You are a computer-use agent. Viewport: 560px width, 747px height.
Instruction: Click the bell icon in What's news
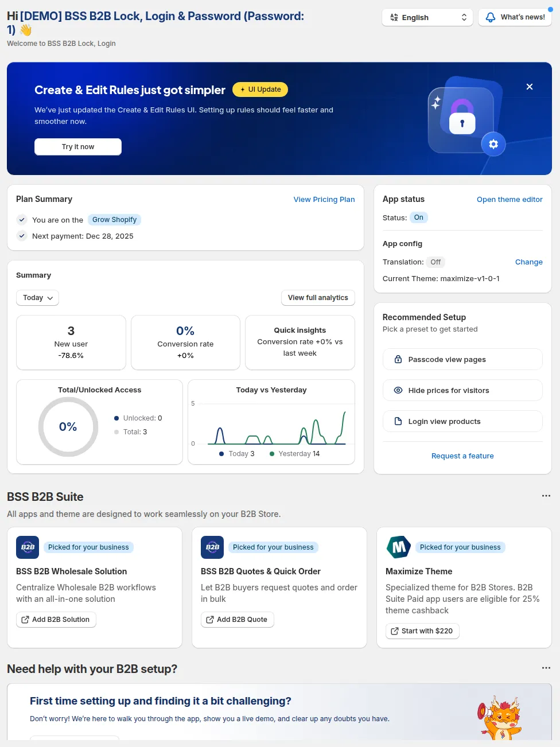[491, 17]
